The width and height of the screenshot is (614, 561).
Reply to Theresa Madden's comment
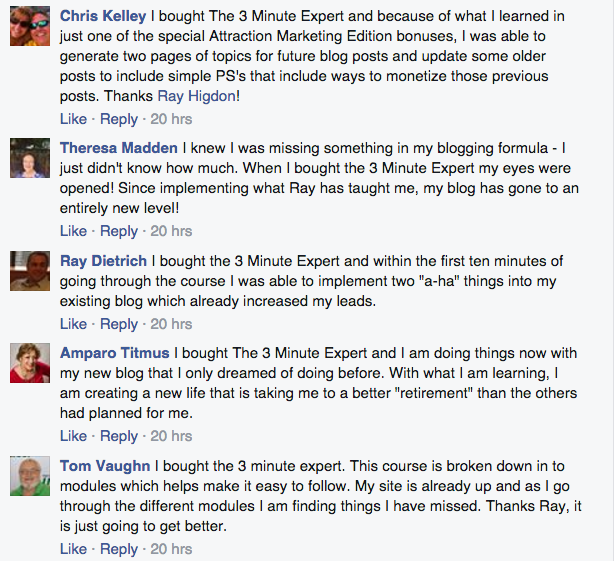tap(119, 231)
